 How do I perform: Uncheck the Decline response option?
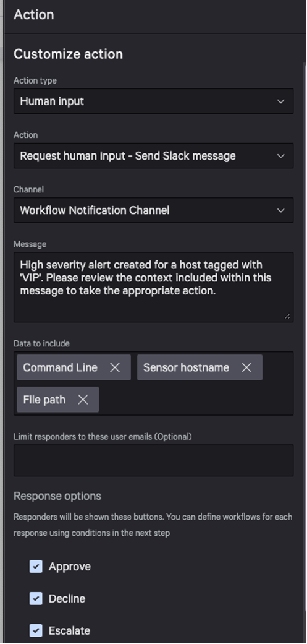coord(36,598)
